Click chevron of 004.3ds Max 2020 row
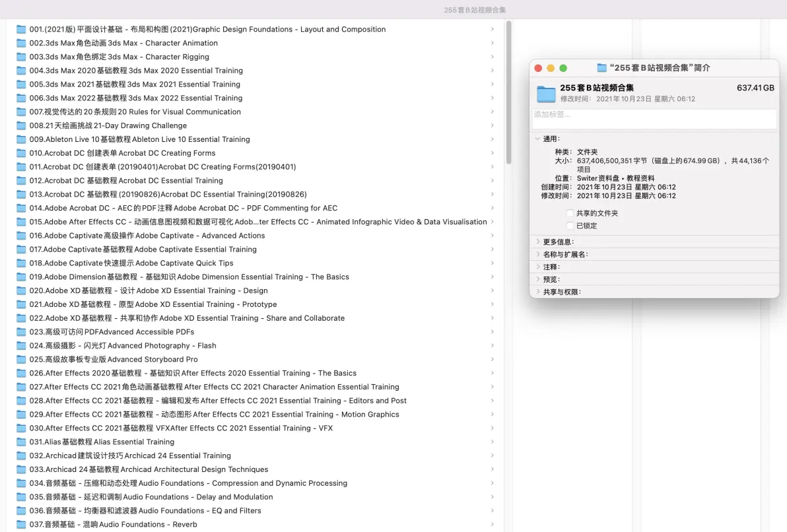The width and height of the screenshot is (787, 532). click(493, 71)
